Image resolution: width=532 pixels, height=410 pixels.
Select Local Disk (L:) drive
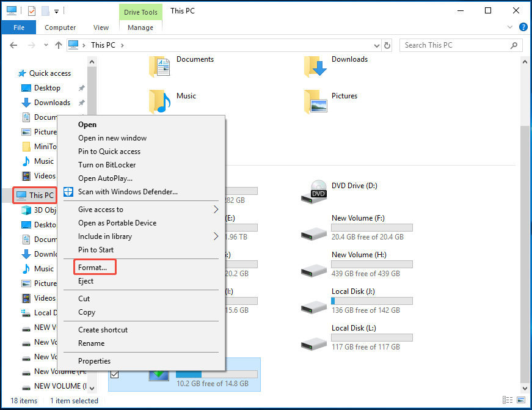tap(357, 337)
